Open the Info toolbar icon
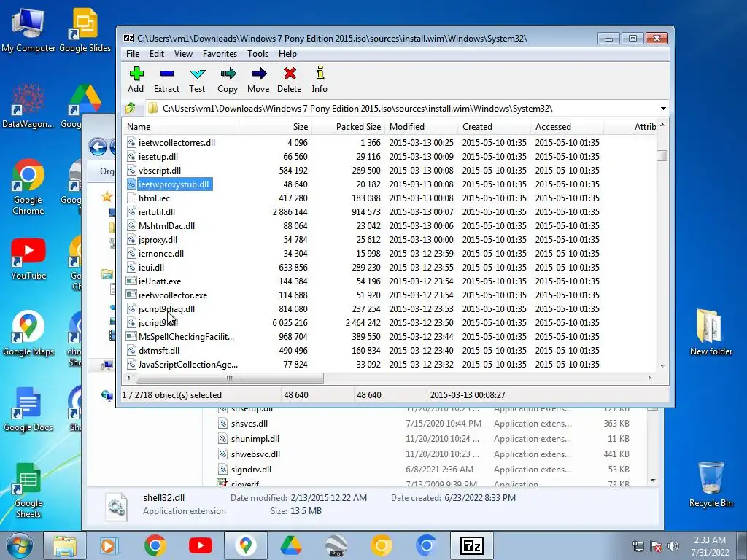 320,79
